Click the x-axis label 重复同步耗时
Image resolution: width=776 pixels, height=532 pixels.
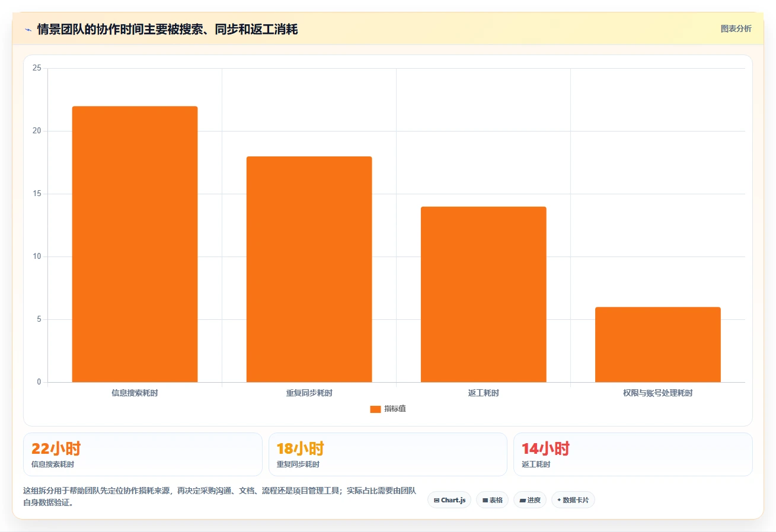click(x=309, y=393)
